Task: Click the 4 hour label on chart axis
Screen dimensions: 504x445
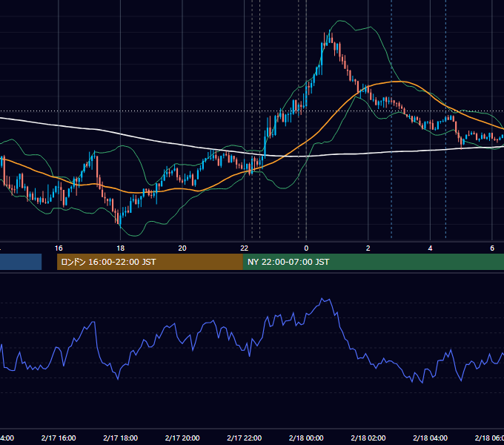Action: (x=430, y=248)
